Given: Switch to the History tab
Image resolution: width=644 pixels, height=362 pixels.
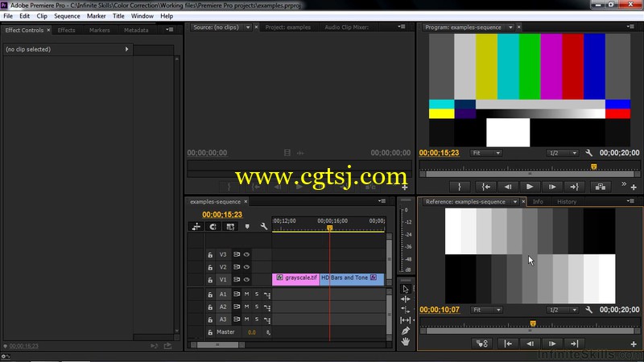Looking at the screenshot, I should coord(567,202).
